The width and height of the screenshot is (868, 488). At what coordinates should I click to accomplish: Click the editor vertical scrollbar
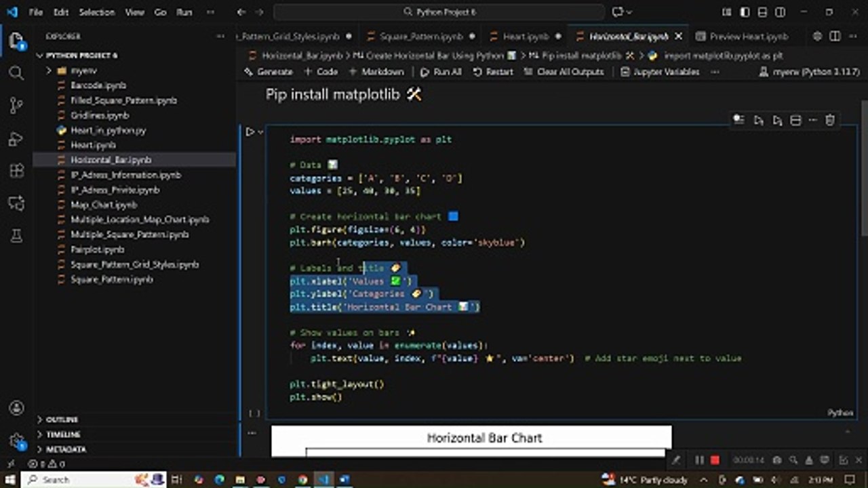pyautogui.click(x=864, y=167)
